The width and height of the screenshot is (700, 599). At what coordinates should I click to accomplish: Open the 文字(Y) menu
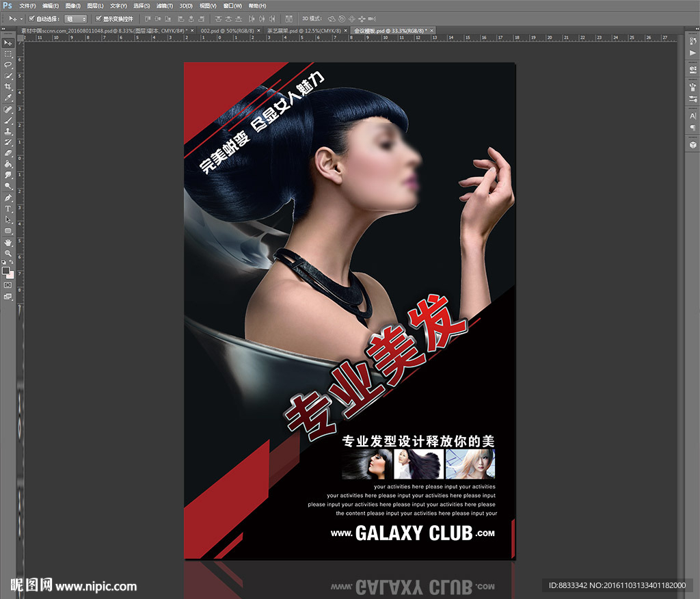(118, 5)
